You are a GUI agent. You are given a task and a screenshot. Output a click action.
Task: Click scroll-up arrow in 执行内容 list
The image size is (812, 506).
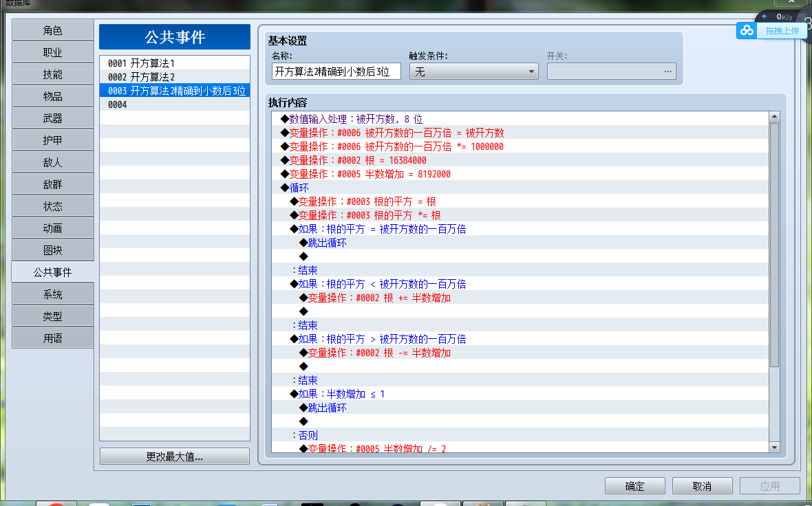pos(774,117)
